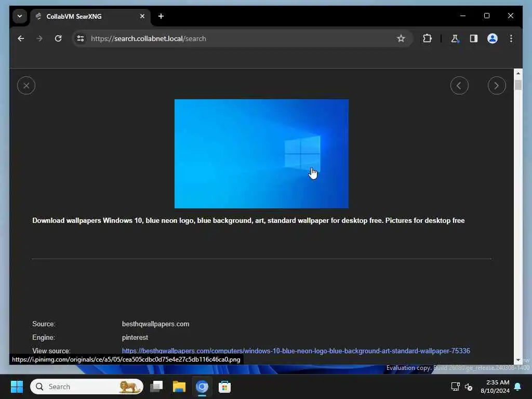The height and width of the screenshot is (399, 532).
Task: Select the besthqwallpapers.com source text
Action: point(155,324)
